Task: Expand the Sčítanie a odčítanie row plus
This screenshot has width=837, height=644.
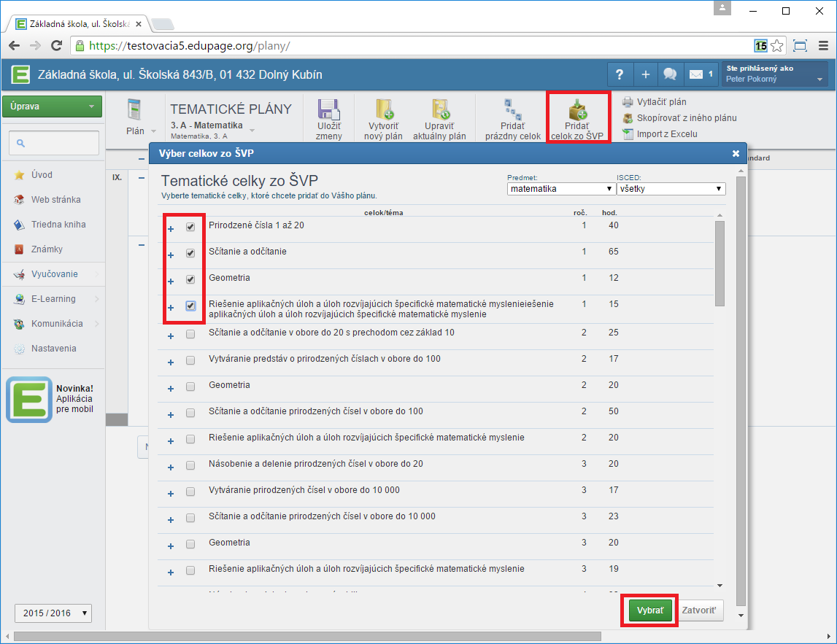Action: pos(171,255)
